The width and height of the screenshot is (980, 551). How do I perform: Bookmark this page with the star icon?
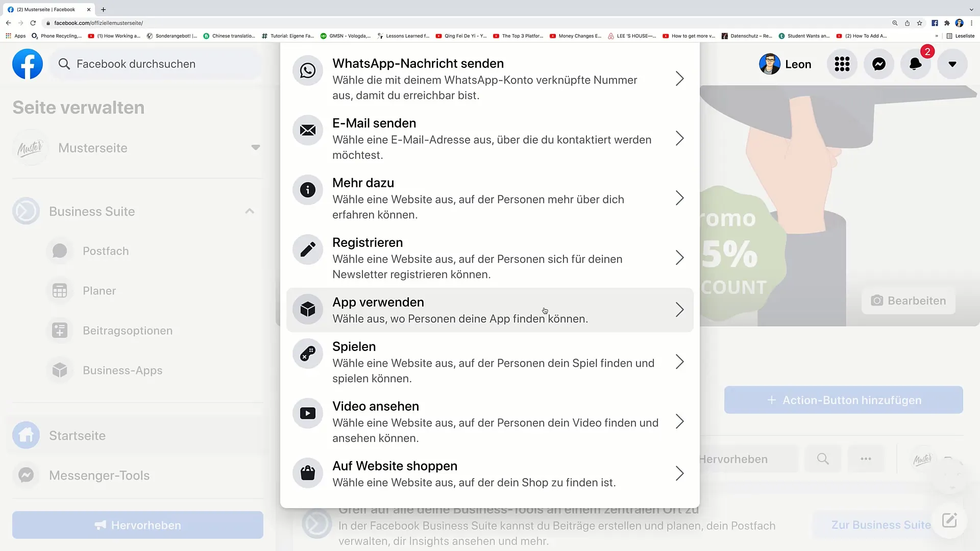point(919,23)
